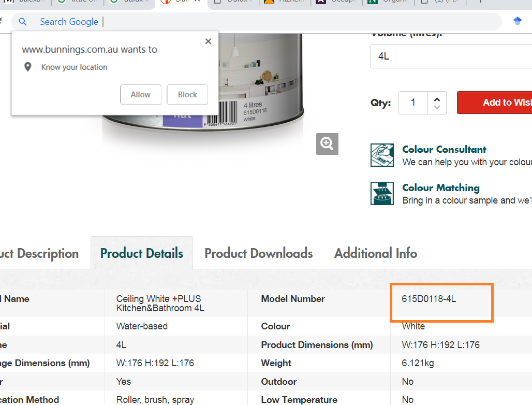Click the '4L' value in details table
The width and height of the screenshot is (532, 405).
point(121,345)
